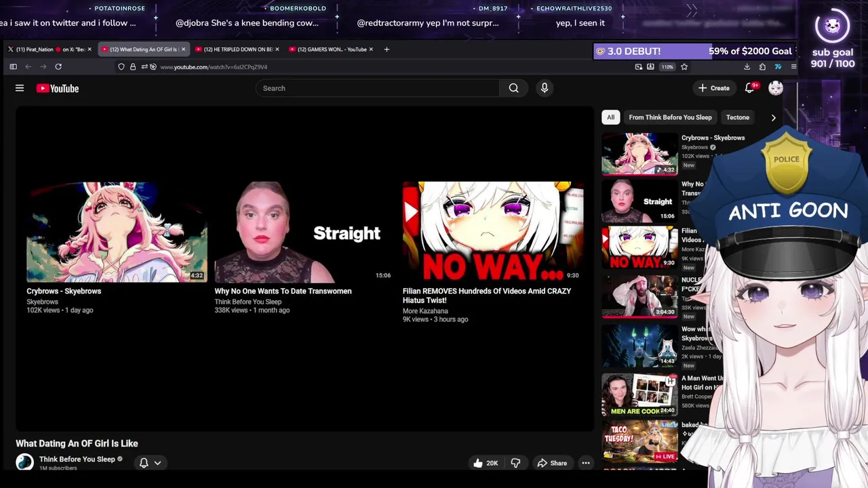Open sidebar MEN ARE COOKED 24:40 thumbnail
The height and width of the screenshot is (488, 868).
click(639, 394)
